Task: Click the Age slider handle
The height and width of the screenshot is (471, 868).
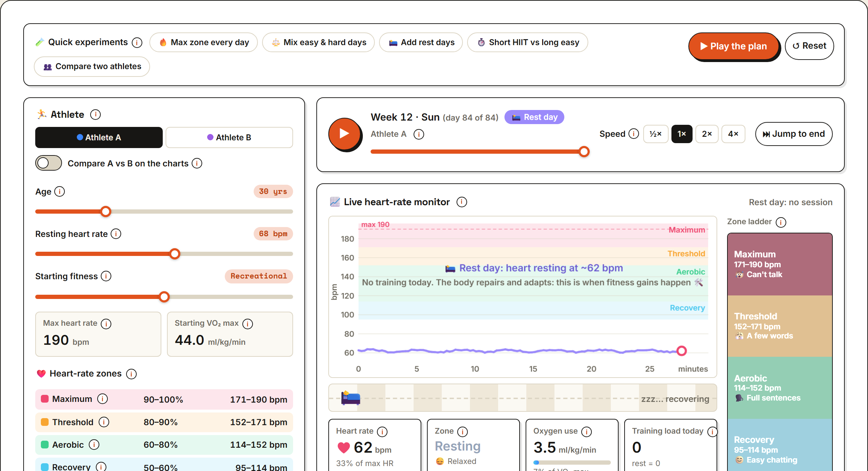Action: (105, 212)
